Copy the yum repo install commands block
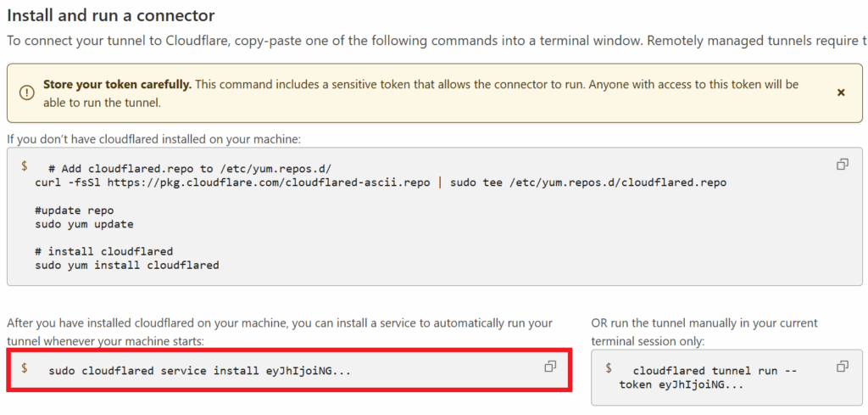 tap(843, 164)
